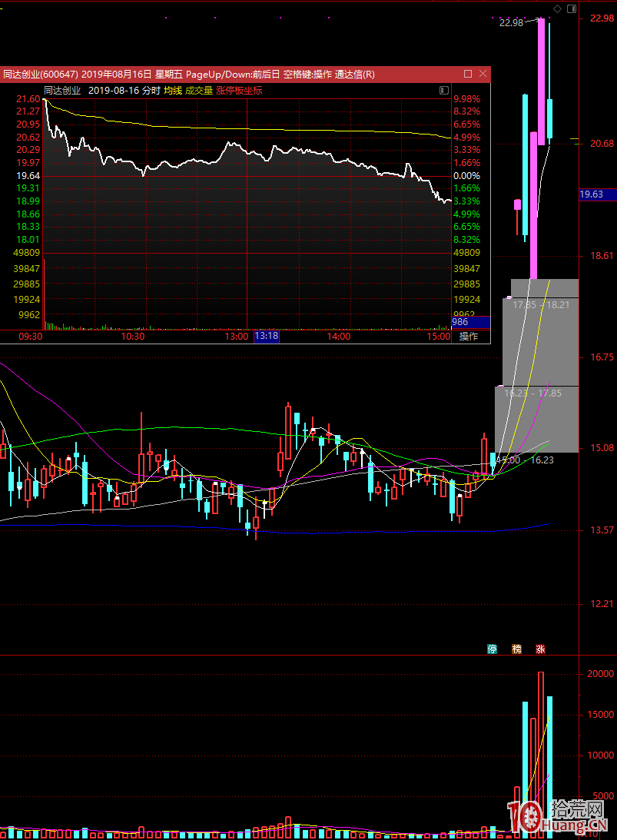Close the 同达创业 intraday popup window
The width and height of the screenshot is (617, 840).
point(483,74)
